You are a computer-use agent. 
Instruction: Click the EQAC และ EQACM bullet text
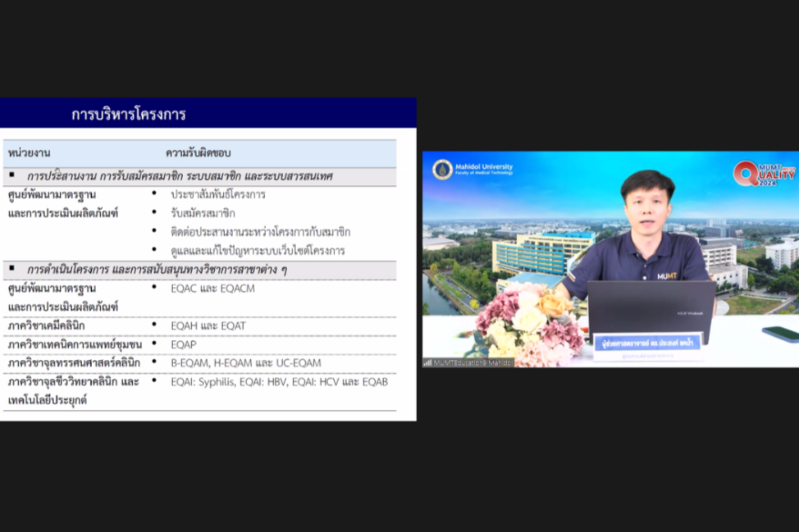pyautogui.click(x=211, y=289)
